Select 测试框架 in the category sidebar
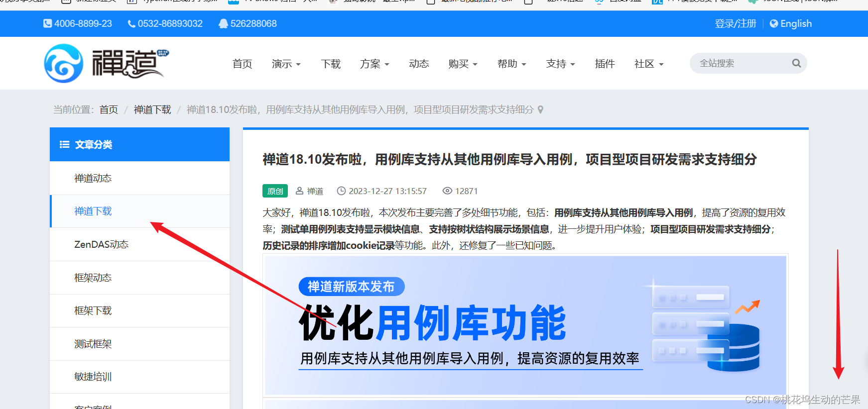 coord(139,344)
